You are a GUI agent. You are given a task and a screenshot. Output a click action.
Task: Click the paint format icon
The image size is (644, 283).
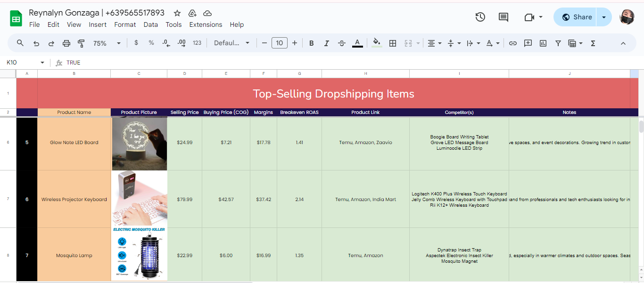pos(81,43)
